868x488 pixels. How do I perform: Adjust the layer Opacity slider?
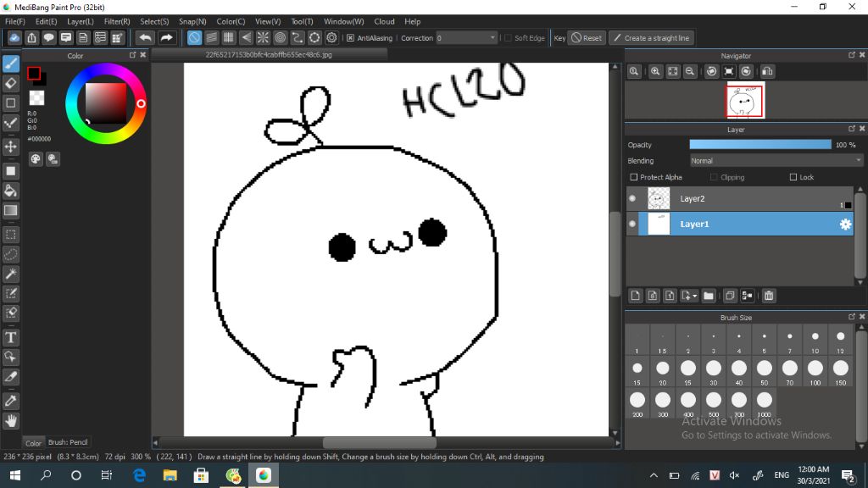point(760,144)
